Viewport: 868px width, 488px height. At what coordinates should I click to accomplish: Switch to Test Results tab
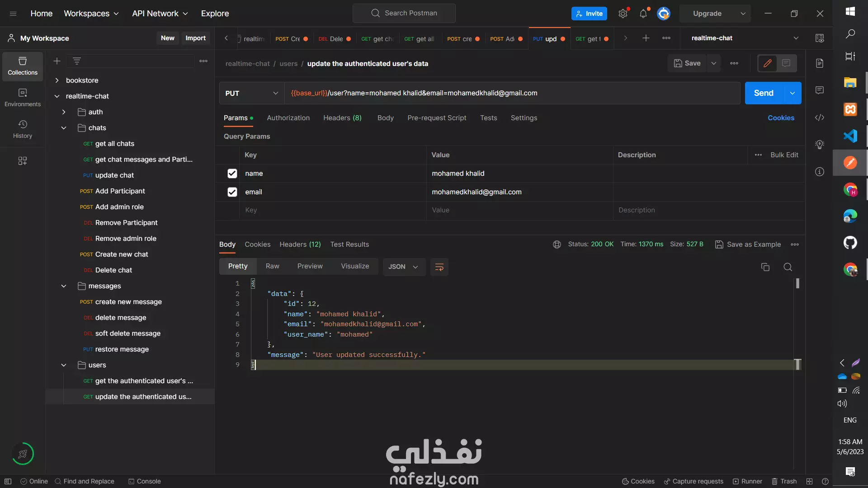coord(349,244)
